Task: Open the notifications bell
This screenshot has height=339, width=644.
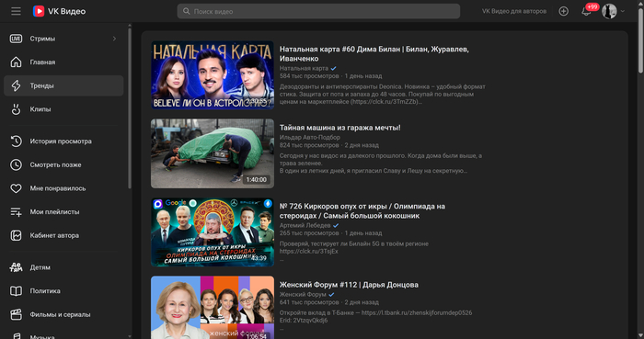Action: tap(586, 11)
